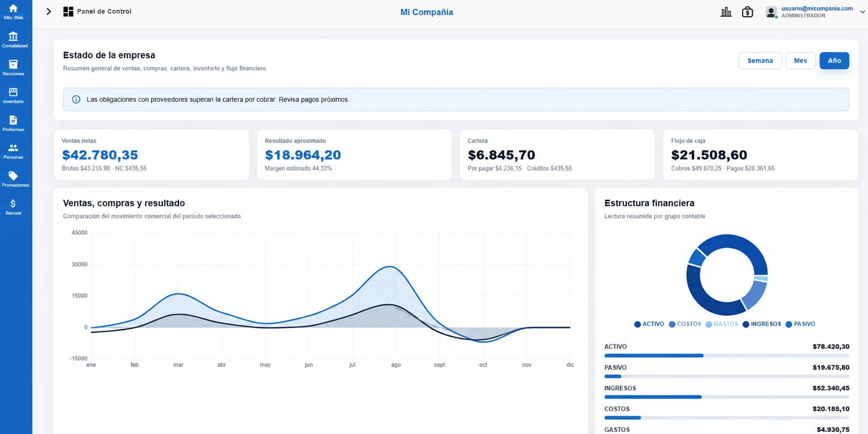This screenshot has width=868, height=434.
Task: Switch the period to Semana
Action: pyautogui.click(x=760, y=61)
